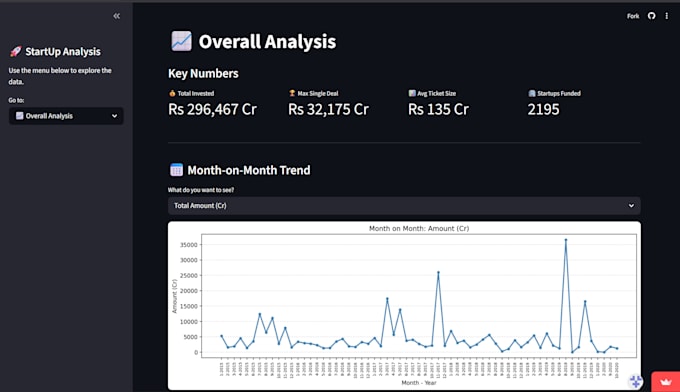680x392 pixels.
Task: Open the 'Go to' Overall Analysis dropdown
Action: [x=66, y=116]
